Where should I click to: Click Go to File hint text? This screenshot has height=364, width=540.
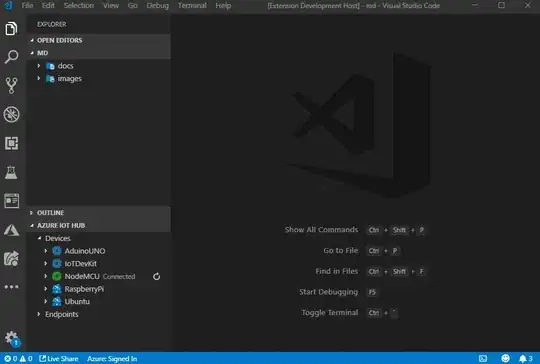(x=341, y=250)
